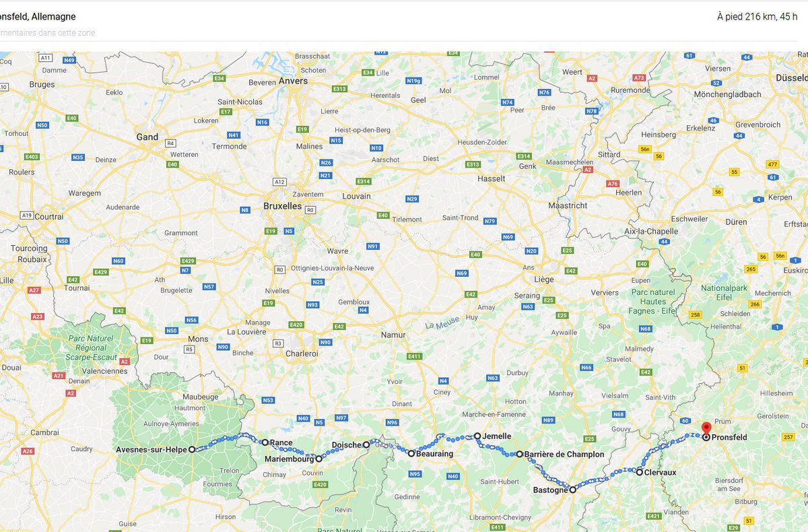Click the Bruxelles city label
808x532 pixels.
tap(282, 206)
